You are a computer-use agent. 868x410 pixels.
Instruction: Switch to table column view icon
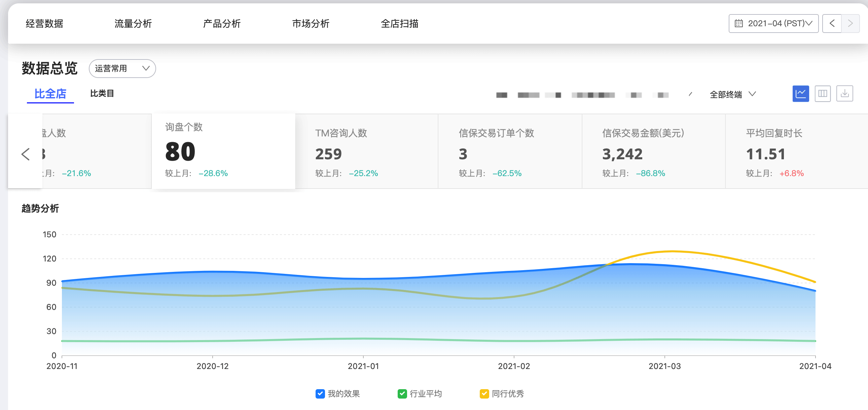click(822, 93)
